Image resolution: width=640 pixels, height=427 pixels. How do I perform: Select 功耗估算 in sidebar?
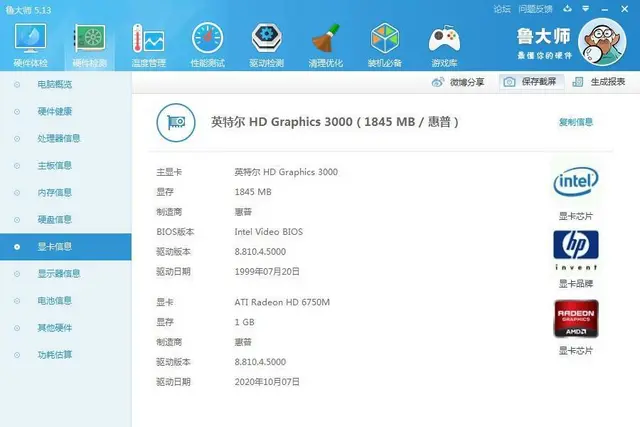click(66, 355)
